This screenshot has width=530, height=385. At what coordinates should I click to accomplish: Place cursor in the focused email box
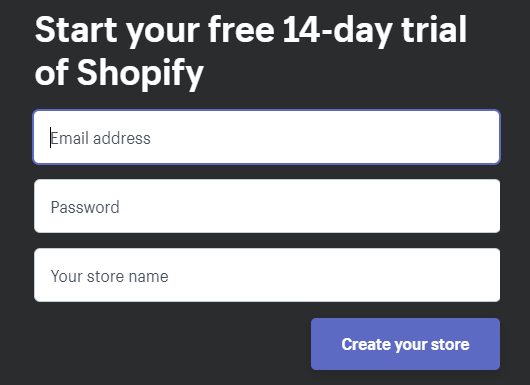tap(267, 137)
